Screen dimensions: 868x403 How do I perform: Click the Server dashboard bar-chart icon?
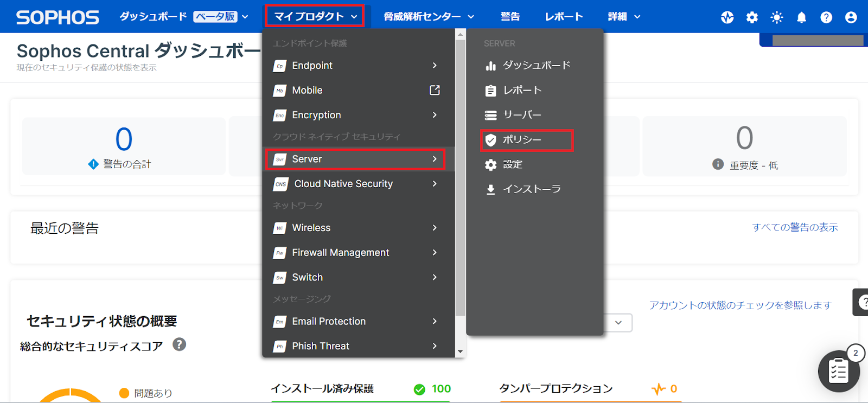[x=491, y=66]
